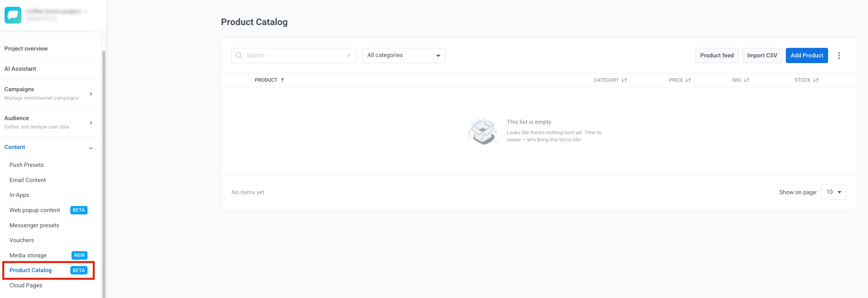Screen dimensions: 868x298
Task: Open AI Assistant
Action: pos(21,69)
